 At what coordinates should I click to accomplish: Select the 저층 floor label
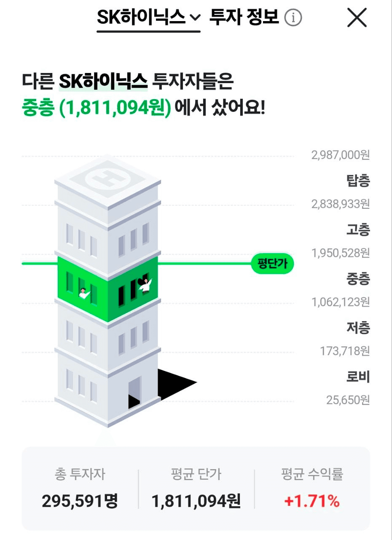(x=358, y=328)
